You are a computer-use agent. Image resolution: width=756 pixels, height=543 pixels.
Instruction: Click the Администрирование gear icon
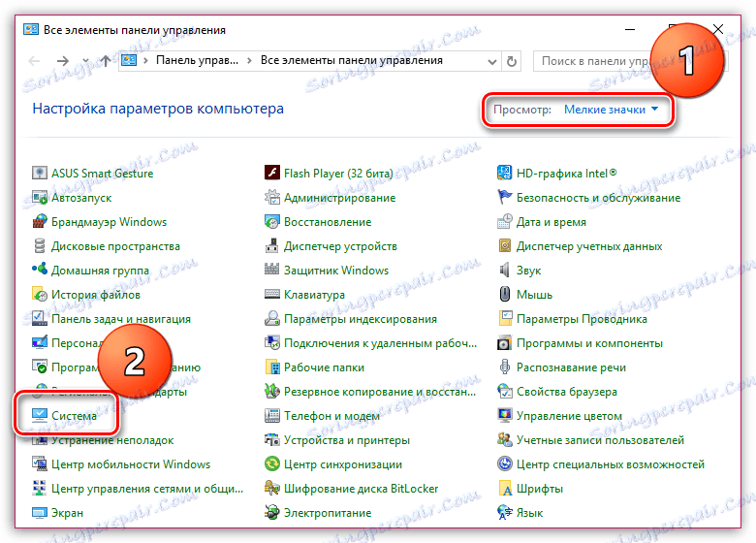[x=272, y=197]
